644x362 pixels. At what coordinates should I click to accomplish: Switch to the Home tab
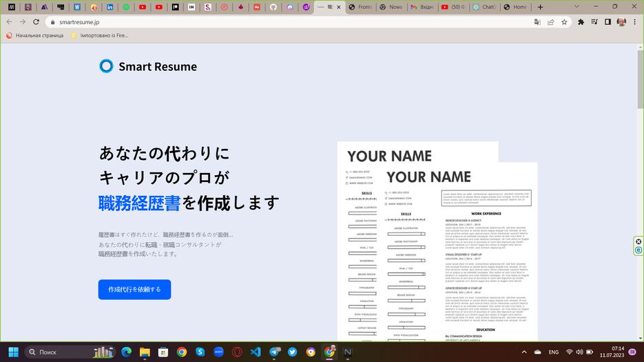(x=517, y=7)
